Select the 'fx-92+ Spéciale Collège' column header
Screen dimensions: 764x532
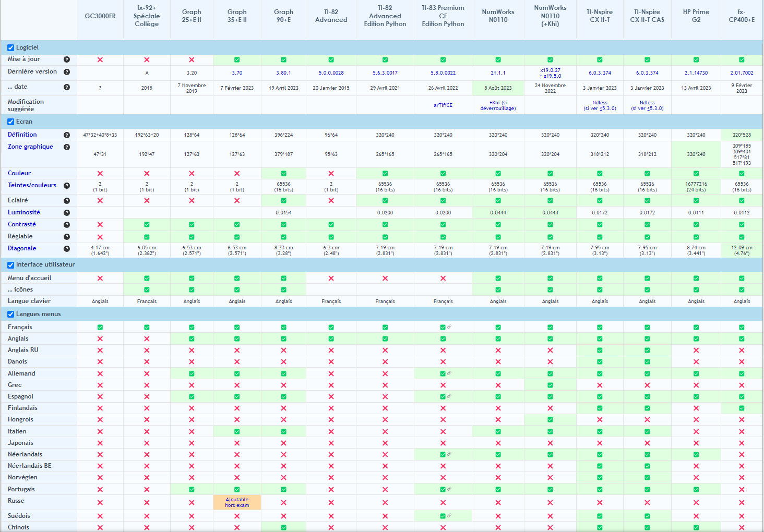tap(147, 16)
